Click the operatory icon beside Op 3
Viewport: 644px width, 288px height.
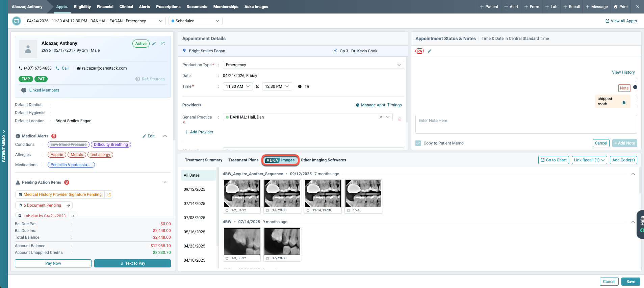click(x=335, y=51)
